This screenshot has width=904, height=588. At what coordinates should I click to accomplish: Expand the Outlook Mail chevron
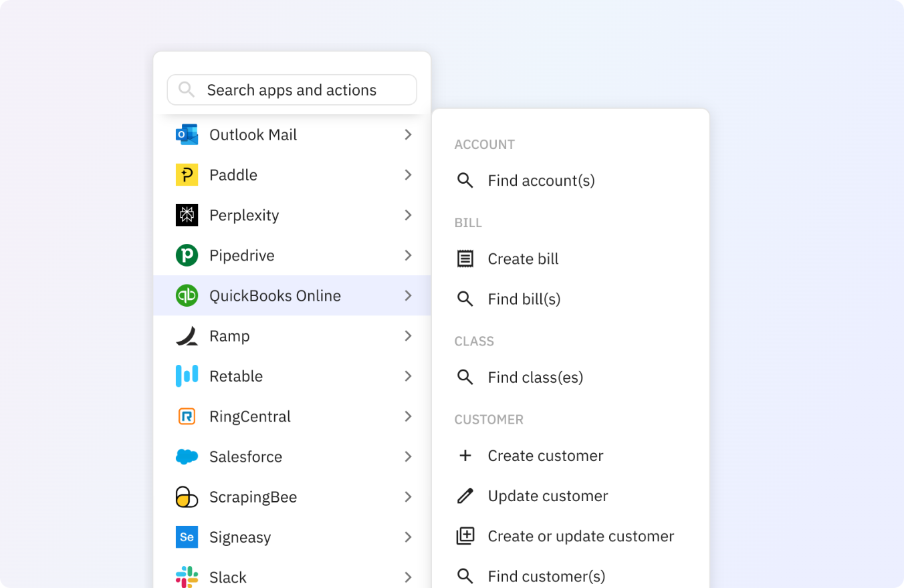click(x=408, y=134)
